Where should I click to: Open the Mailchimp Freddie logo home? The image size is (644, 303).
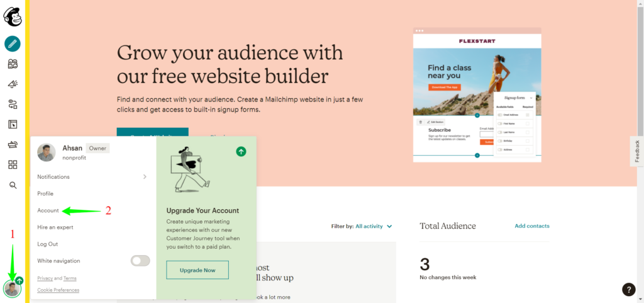tap(13, 17)
